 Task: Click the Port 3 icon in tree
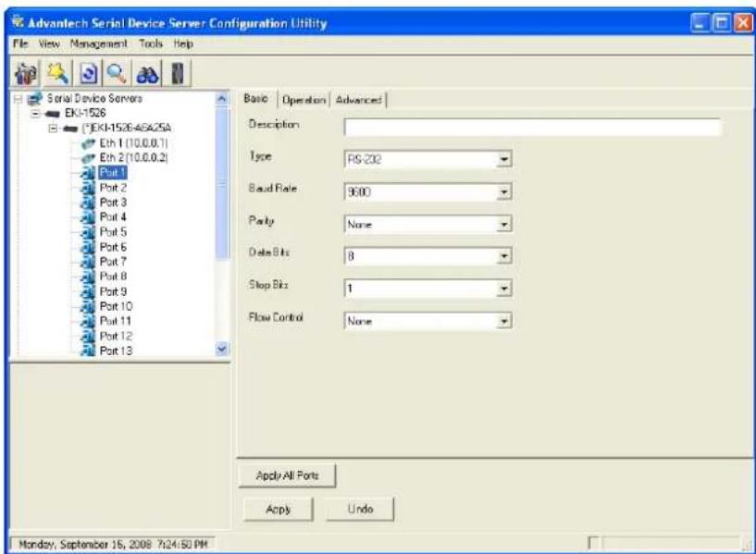[88, 203]
